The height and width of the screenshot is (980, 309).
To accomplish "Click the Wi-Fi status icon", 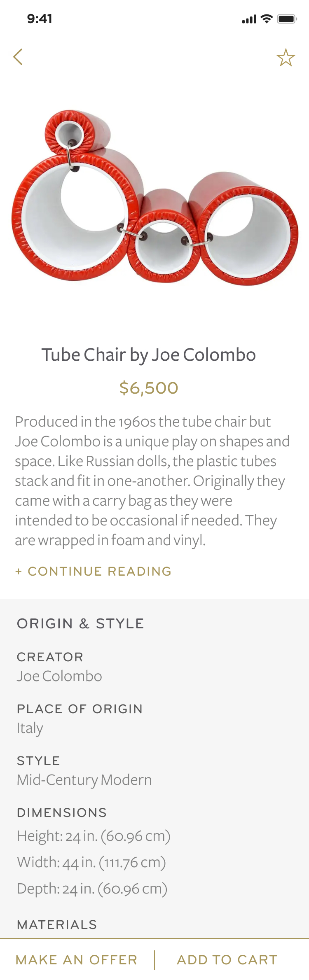I will click(267, 19).
